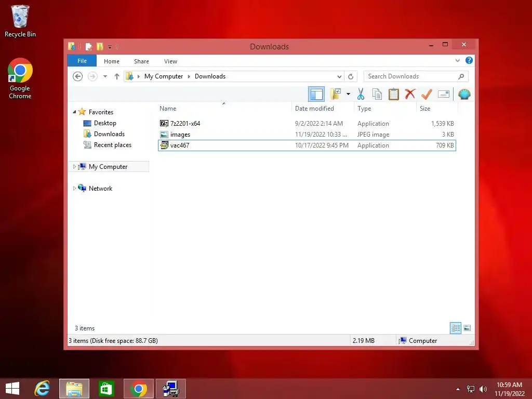Open the Windows Store taskbar icon
The image size is (532, 399).
coord(106,389)
